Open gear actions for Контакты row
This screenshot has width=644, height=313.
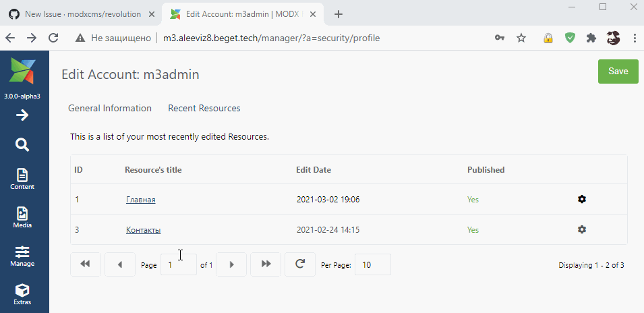[581, 229]
